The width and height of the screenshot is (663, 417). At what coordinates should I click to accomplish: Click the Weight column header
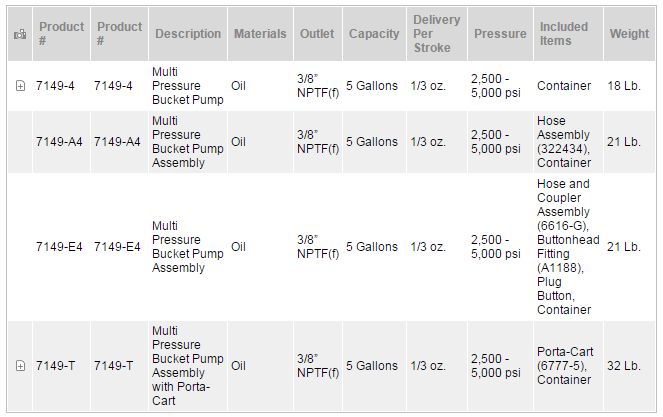(x=629, y=34)
